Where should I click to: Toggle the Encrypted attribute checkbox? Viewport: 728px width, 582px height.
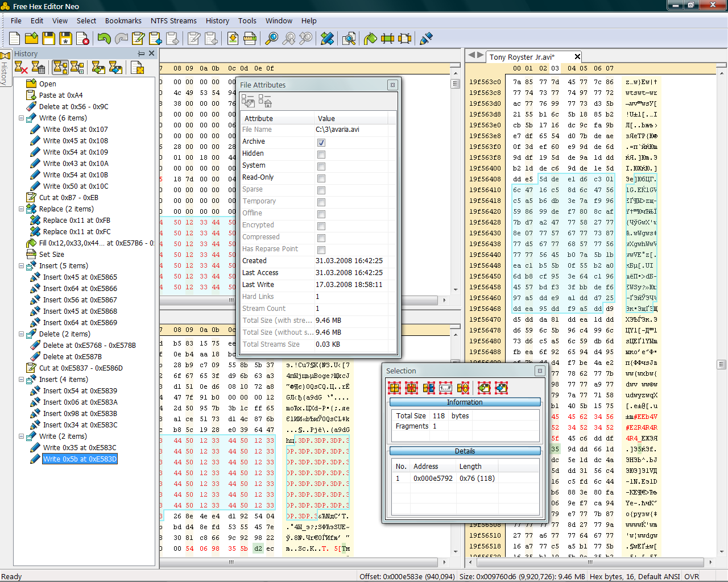pyautogui.click(x=321, y=226)
